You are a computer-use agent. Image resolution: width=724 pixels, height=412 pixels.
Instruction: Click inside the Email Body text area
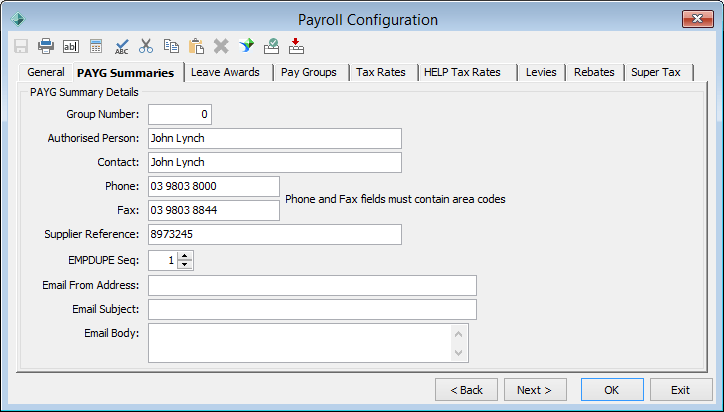point(299,343)
